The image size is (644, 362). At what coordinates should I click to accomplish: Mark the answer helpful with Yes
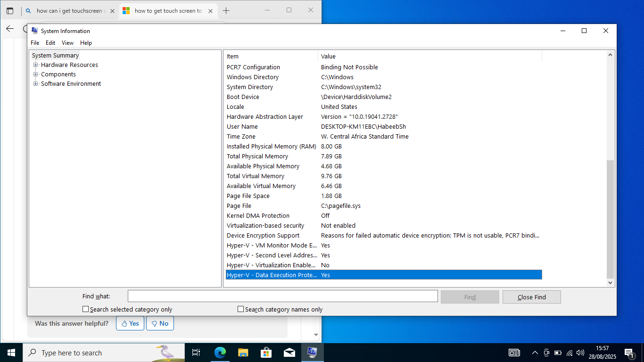130,323
